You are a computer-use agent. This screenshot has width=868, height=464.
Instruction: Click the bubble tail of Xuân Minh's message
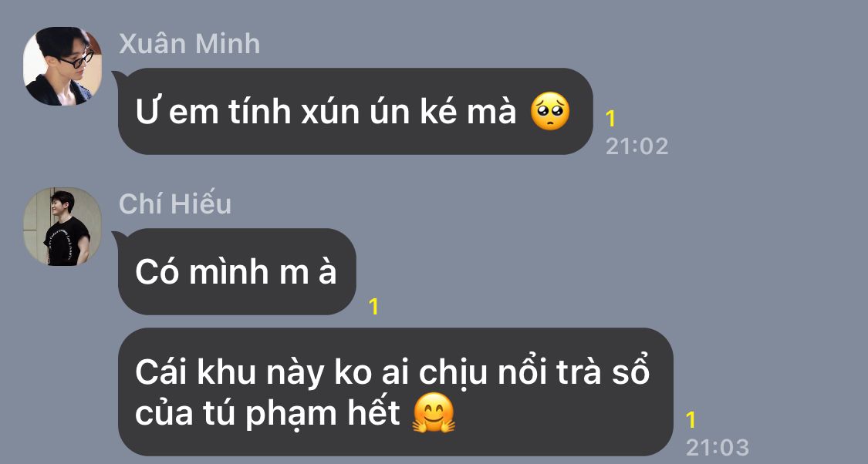[118, 77]
